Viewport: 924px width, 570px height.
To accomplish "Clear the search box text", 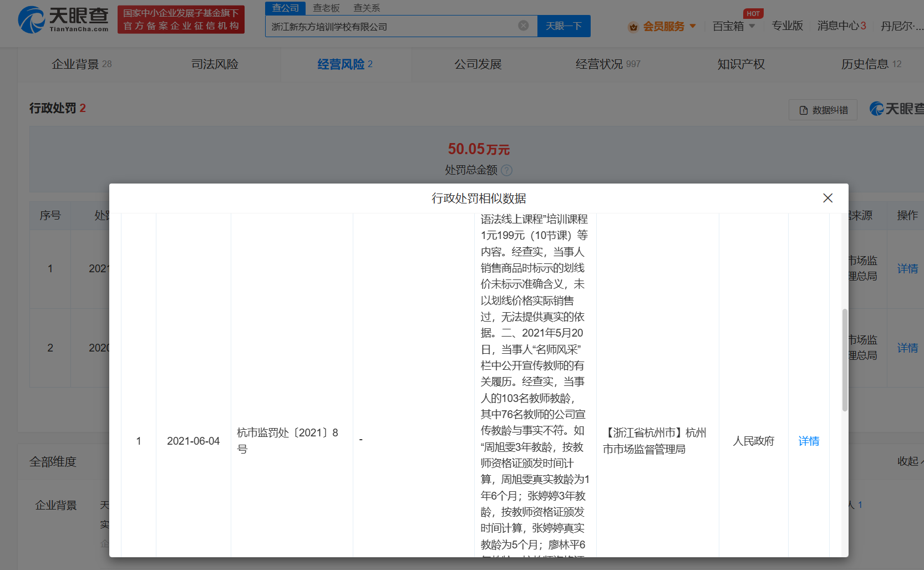I will click(523, 26).
